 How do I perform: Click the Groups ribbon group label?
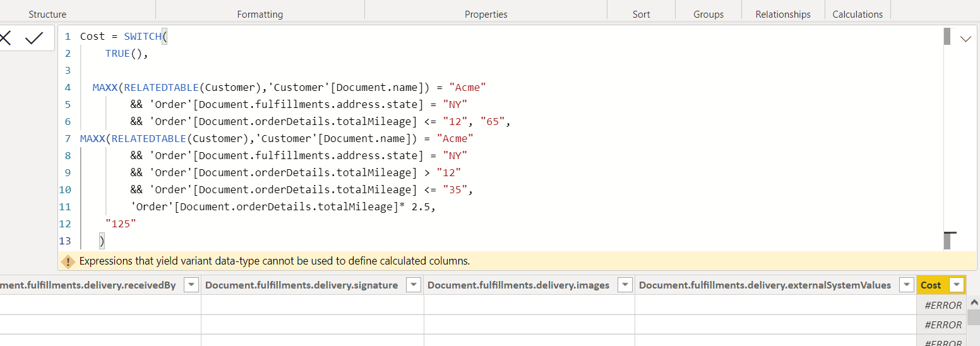(708, 14)
